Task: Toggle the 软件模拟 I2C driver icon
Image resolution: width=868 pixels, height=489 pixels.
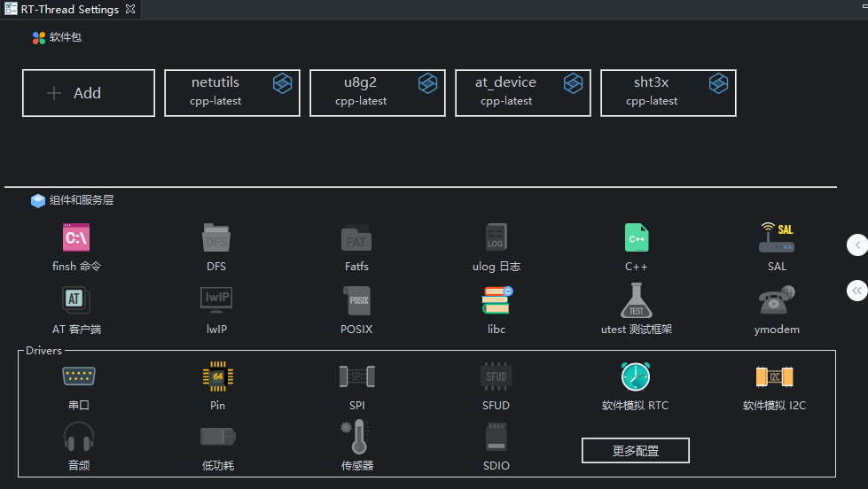Action: click(x=774, y=376)
